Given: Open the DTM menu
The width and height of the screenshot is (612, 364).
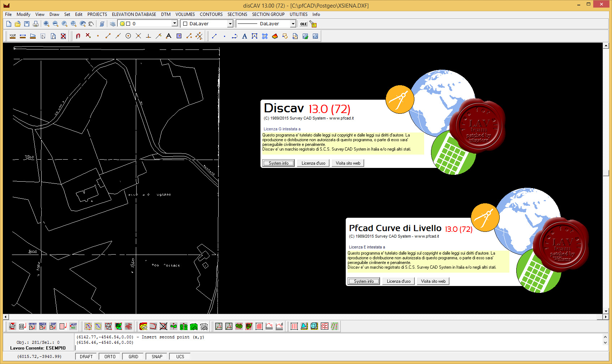Looking at the screenshot, I should tap(166, 14).
